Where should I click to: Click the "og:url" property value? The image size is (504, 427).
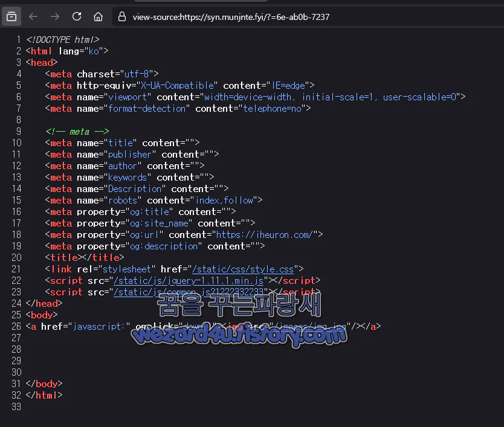[x=144, y=234]
